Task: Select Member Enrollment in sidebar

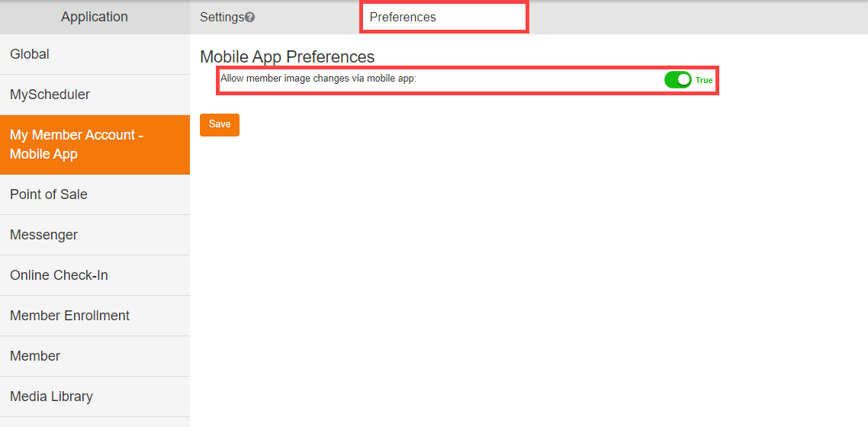Action: point(95,316)
